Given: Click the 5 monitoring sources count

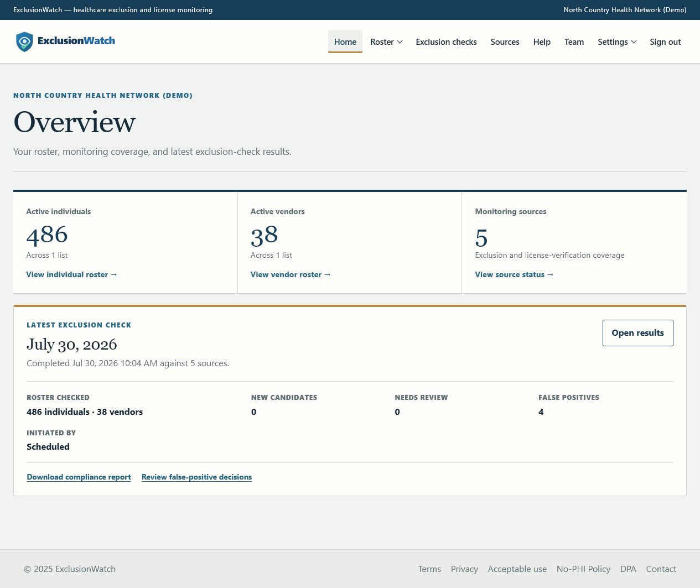Looking at the screenshot, I should point(481,238).
